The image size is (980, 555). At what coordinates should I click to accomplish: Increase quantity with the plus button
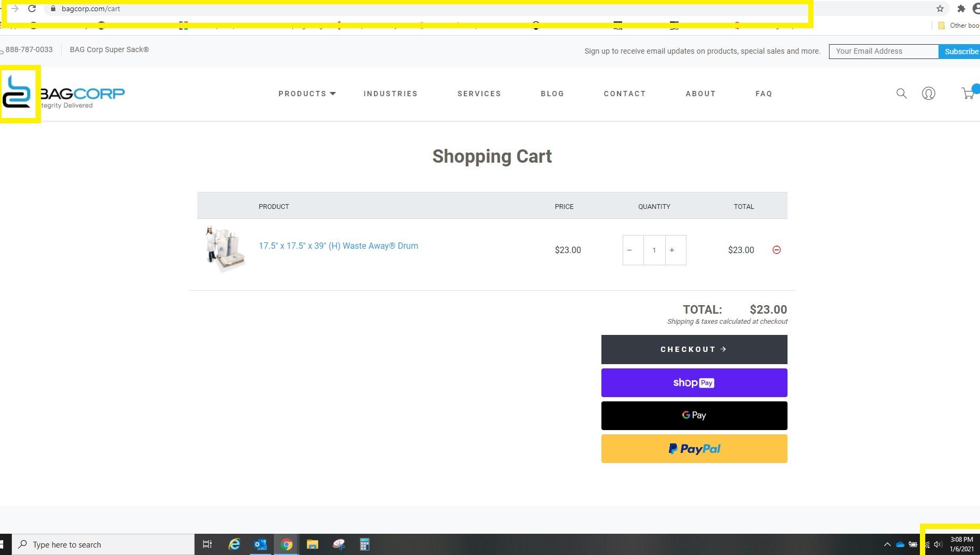672,250
